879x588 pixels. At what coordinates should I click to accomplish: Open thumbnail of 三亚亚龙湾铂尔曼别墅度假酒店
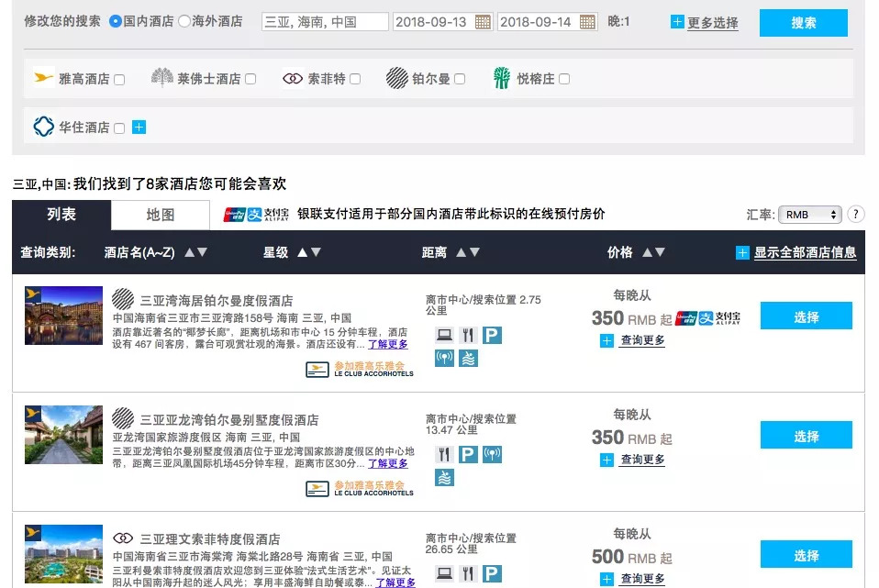coord(64,435)
